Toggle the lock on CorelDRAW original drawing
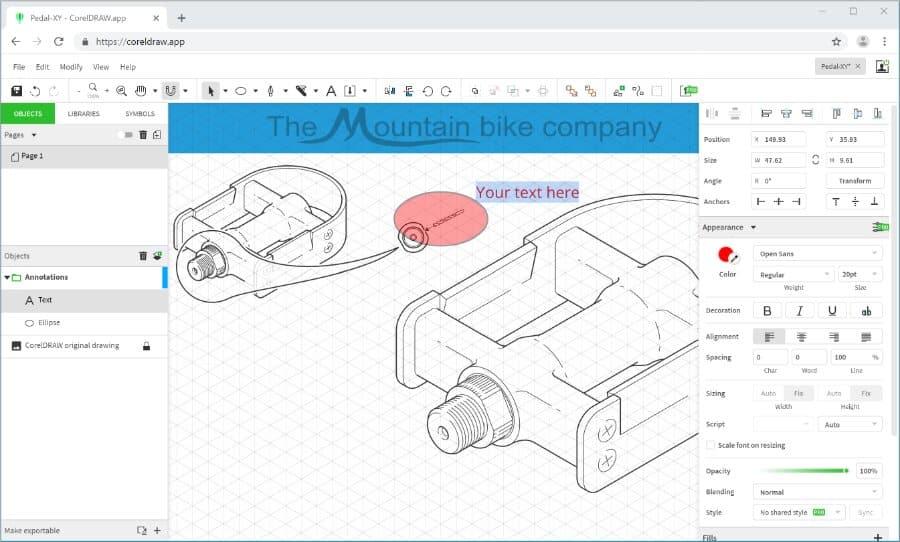 point(146,346)
